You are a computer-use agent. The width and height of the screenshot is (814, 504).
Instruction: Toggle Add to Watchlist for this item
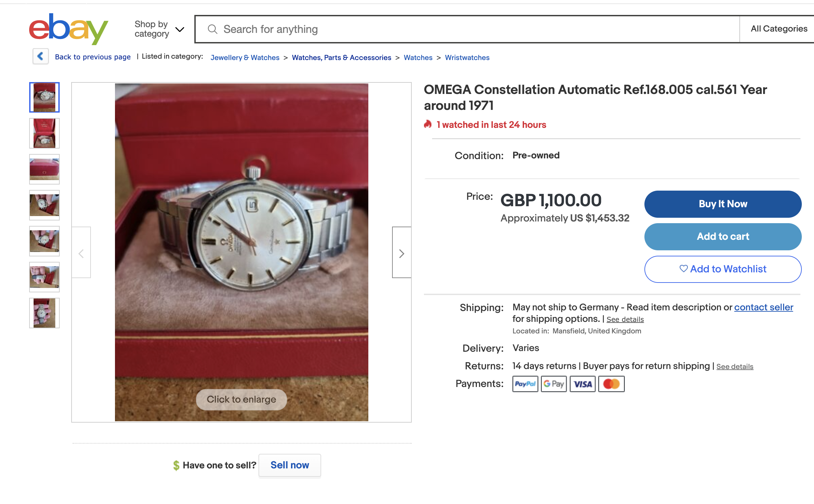723,269
